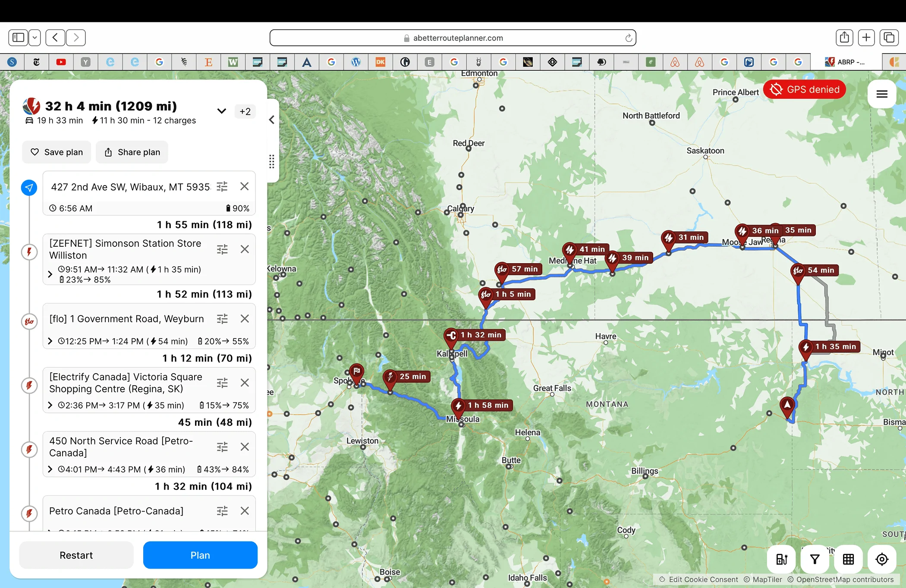Expand the Victoria Square charge stop details
This screenshot has width=906, height=588.
(50, 405)
